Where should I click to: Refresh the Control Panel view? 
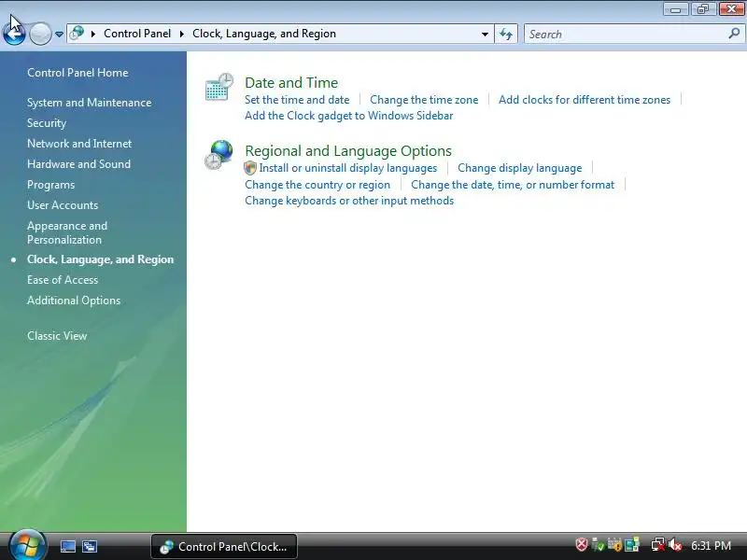click(x=506, y=35)
